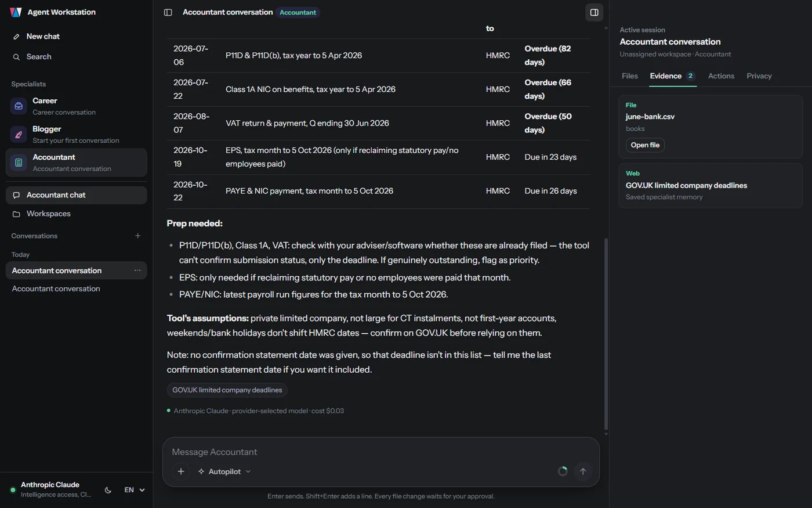This screenshot has width=812, height=508.
Task: Click the Workspaces folder icon
Action: pos(16,214)
